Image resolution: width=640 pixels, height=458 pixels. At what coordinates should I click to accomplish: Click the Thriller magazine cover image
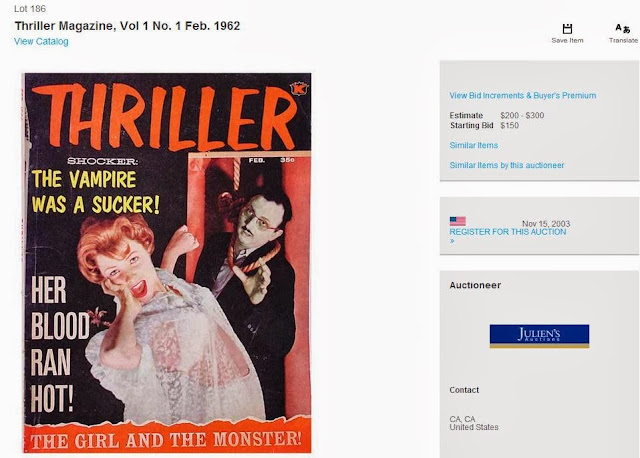point(167,263)
